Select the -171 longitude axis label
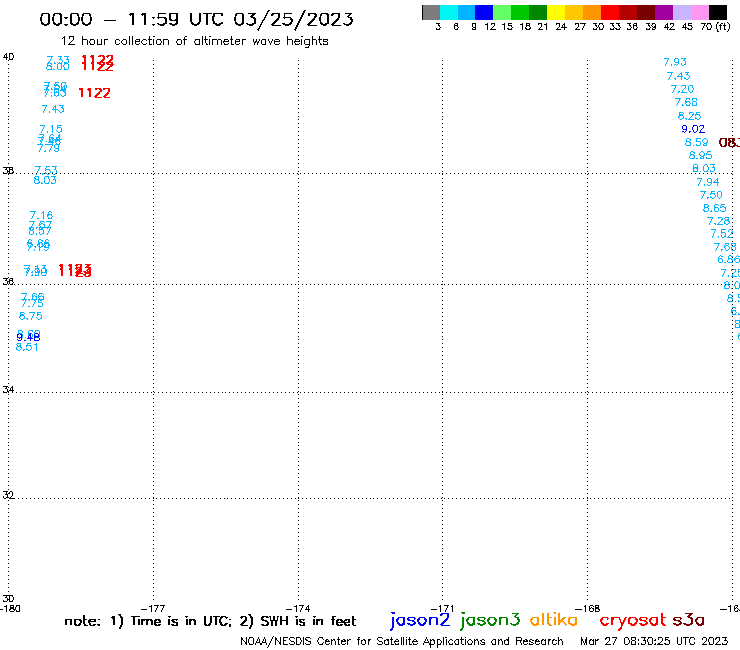 [x=443, y=609]
